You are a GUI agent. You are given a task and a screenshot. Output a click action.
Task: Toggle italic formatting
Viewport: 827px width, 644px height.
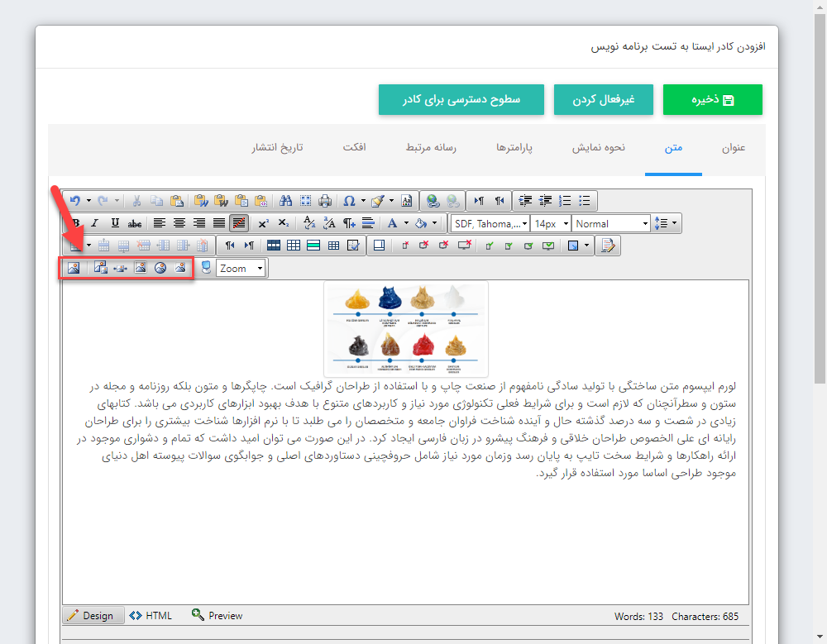[x=95, y=222]
